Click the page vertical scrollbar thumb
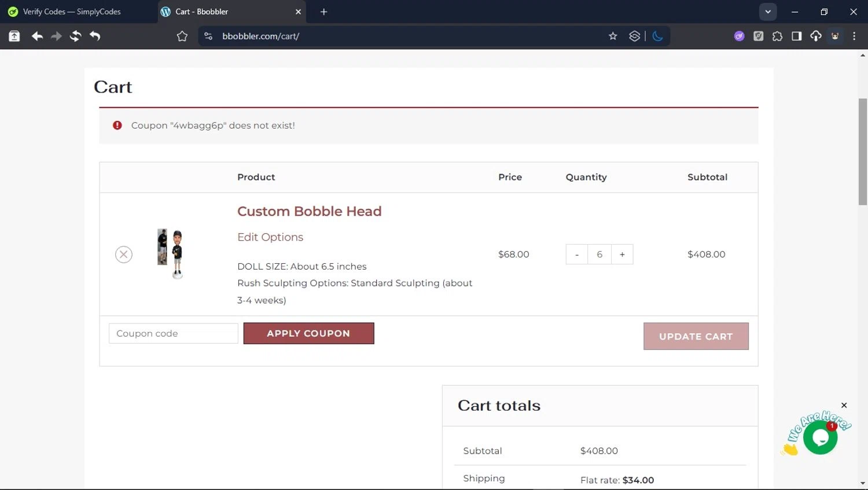This screenshot has height=490, width=868. (x=863, y=152)
